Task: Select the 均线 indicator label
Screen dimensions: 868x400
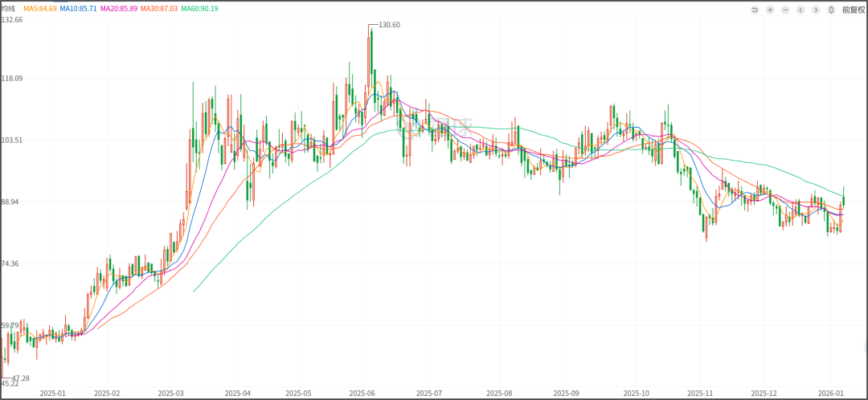Action: [x=9, y=8]
